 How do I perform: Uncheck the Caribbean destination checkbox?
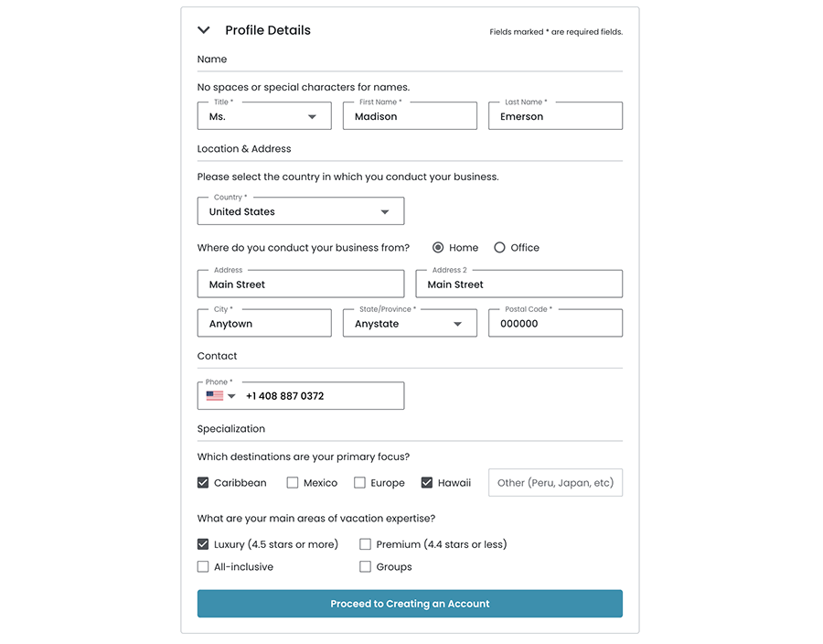point(203,483)
